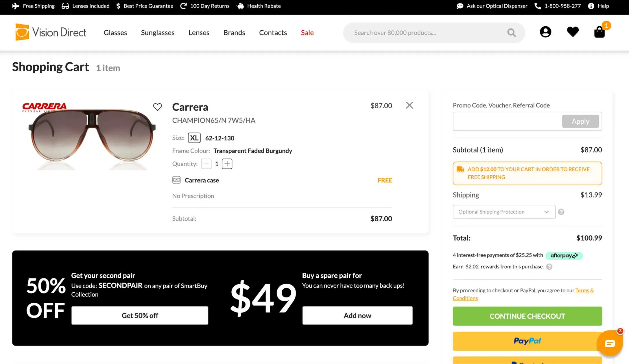629x364 pixels.
Task: Open the user account profile icon
Action: tap(545, 32)
